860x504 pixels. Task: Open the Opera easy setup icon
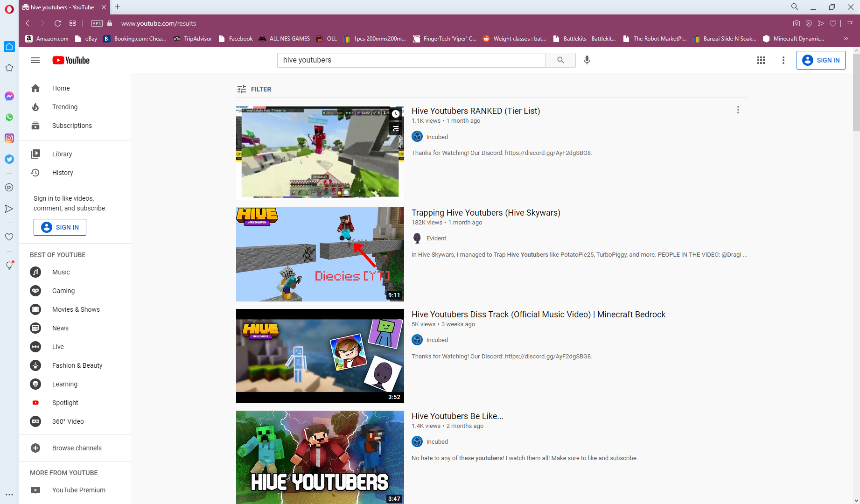[850, 23]
